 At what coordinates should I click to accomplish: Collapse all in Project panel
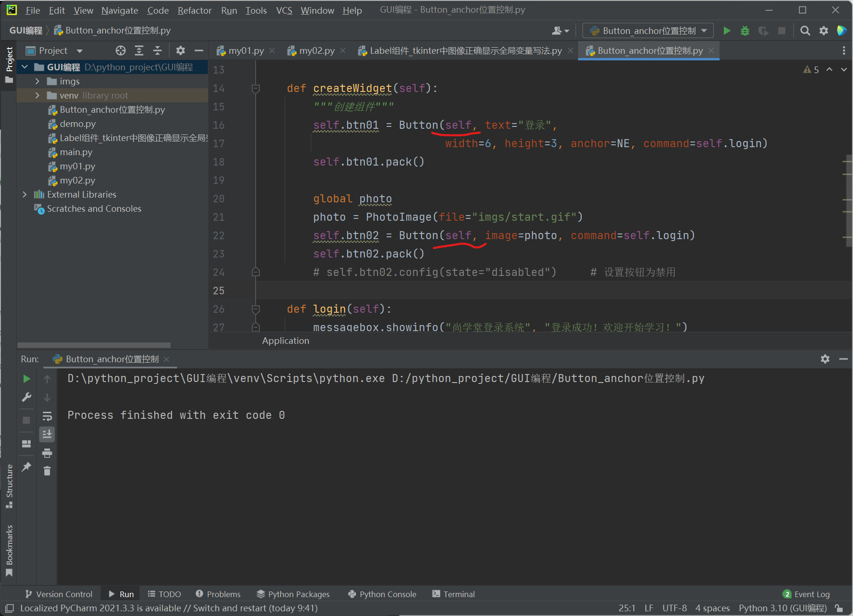[157, 50]
